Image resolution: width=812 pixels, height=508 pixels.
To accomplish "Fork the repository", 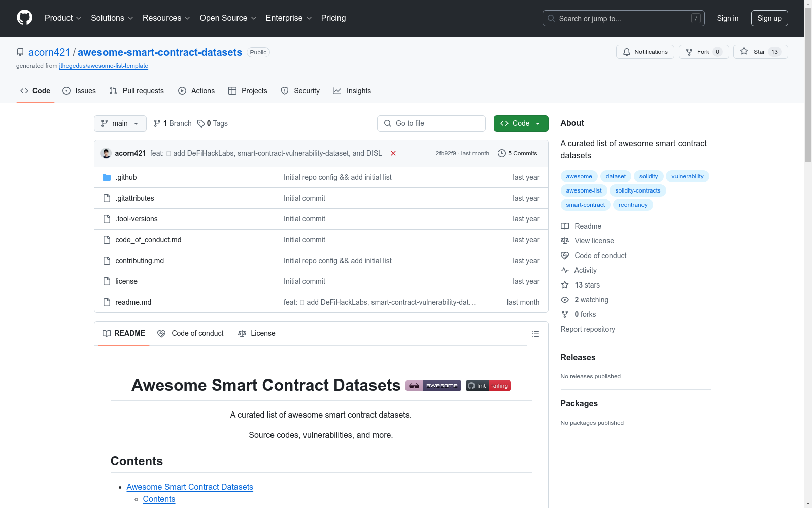I will [703, 52].
